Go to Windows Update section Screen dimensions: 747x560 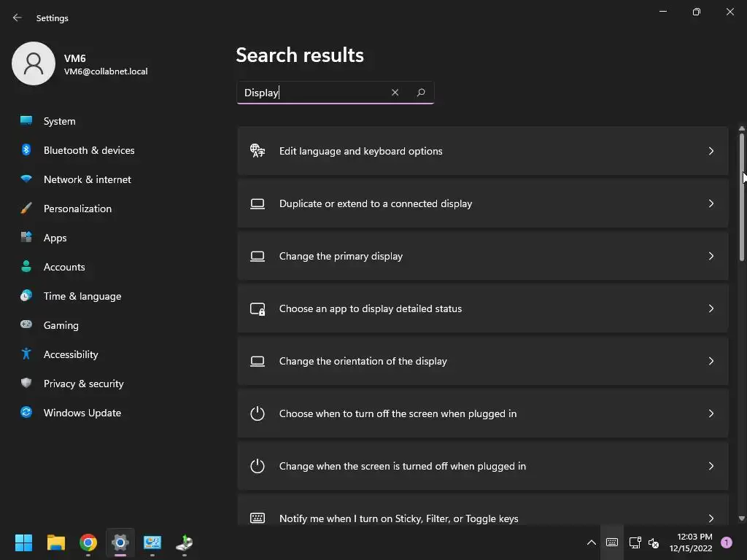click(82, 413)
